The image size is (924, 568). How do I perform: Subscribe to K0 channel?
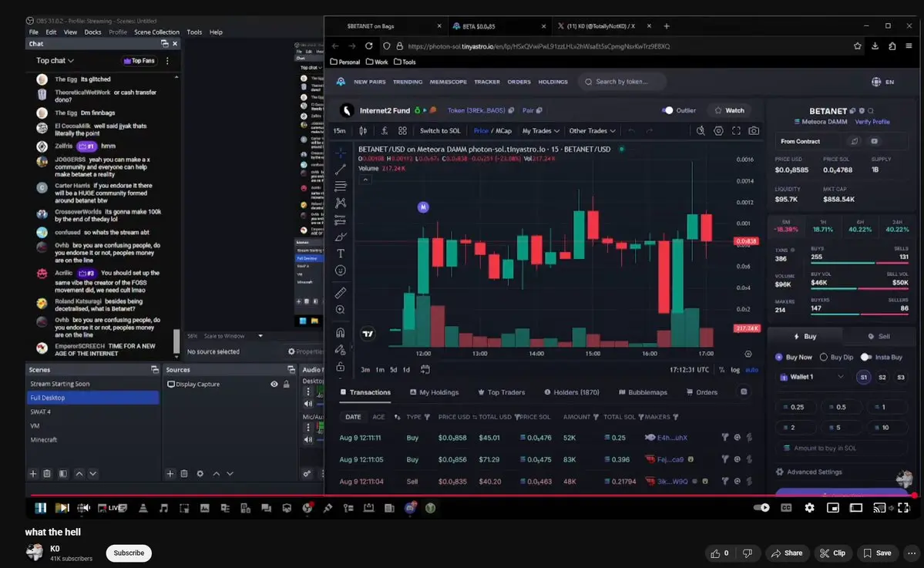129,553
